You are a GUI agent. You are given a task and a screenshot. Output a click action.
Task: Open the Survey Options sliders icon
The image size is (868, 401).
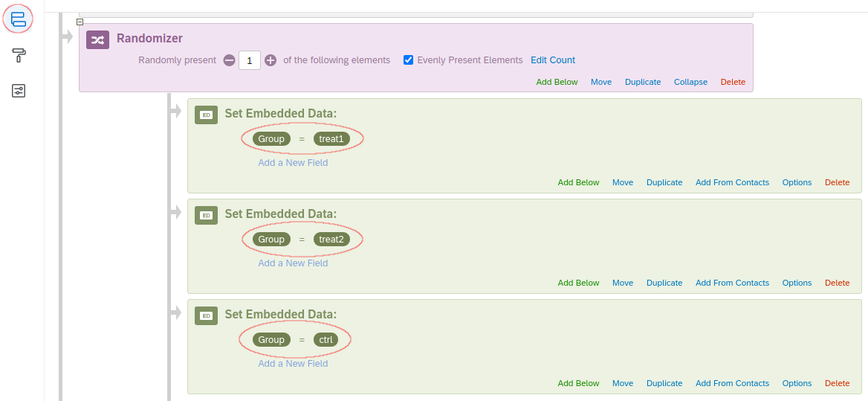point(19,91)
